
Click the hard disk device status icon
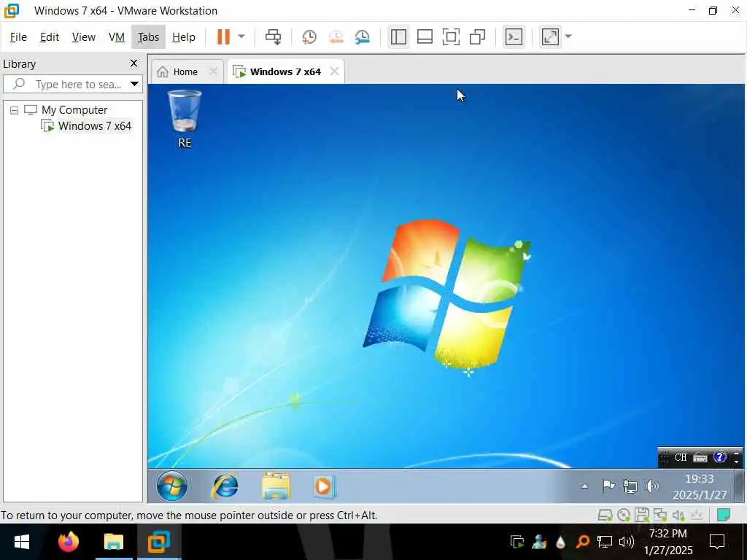(x=605, y=515)
